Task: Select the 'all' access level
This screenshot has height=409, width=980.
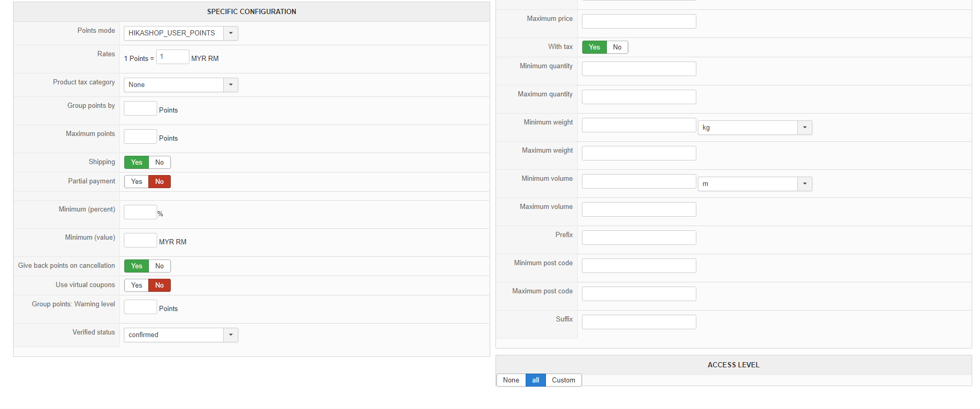Action: click(536, 380)
